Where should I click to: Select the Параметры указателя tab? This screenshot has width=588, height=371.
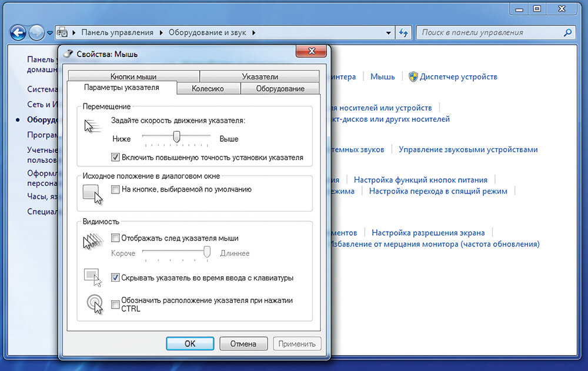pyautogui.click(x=122, y=88)
